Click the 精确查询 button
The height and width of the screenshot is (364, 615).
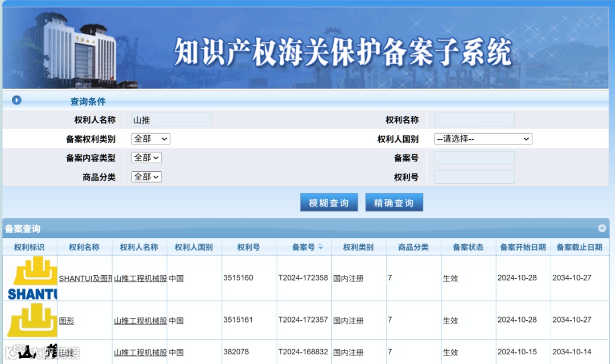pyautogui.click(x=394, y=202)
